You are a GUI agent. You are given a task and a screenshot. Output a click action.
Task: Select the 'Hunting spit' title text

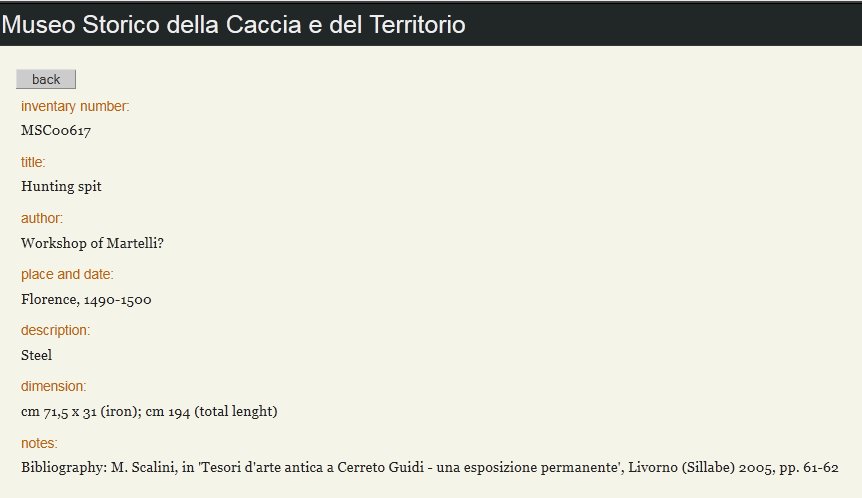(61, 186)
